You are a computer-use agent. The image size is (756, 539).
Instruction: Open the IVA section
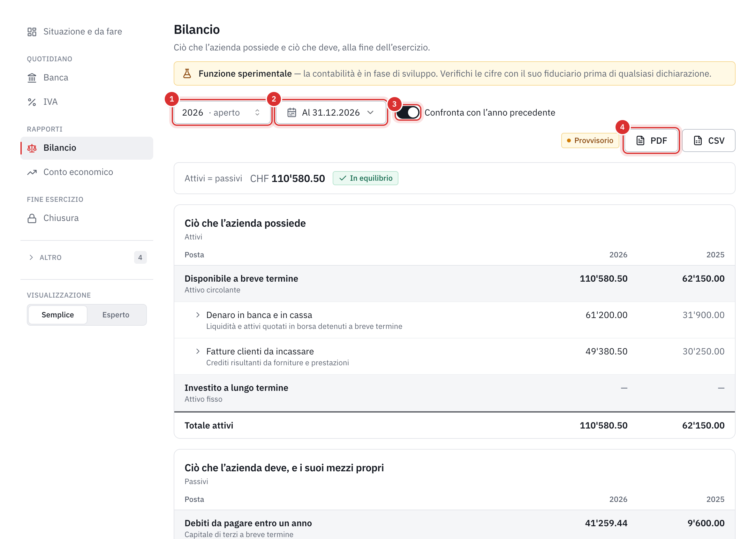point(87,102)
